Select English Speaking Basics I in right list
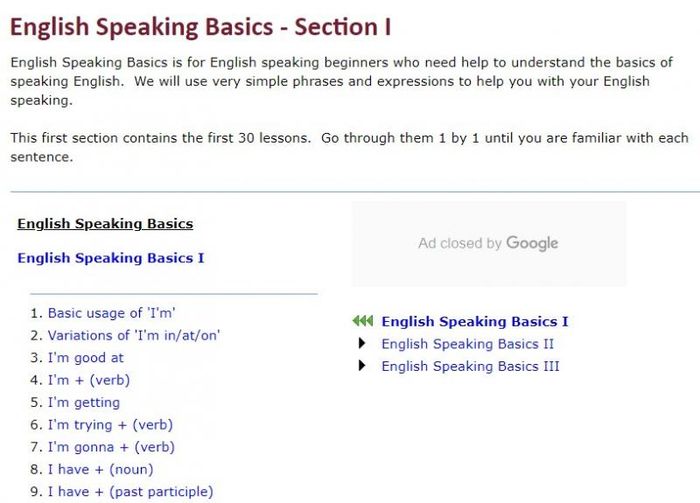700x503 pixels. click(475, 321)
